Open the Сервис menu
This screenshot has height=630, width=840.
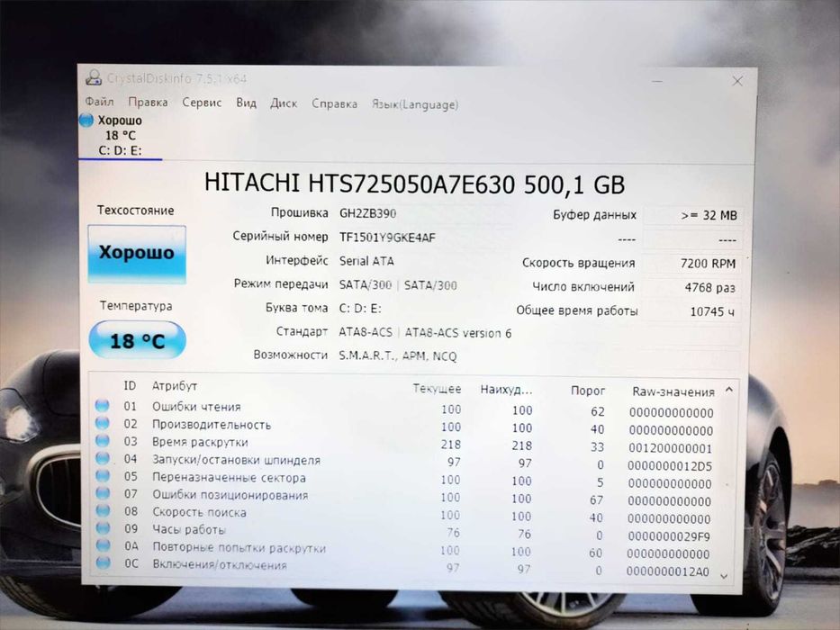202,103
